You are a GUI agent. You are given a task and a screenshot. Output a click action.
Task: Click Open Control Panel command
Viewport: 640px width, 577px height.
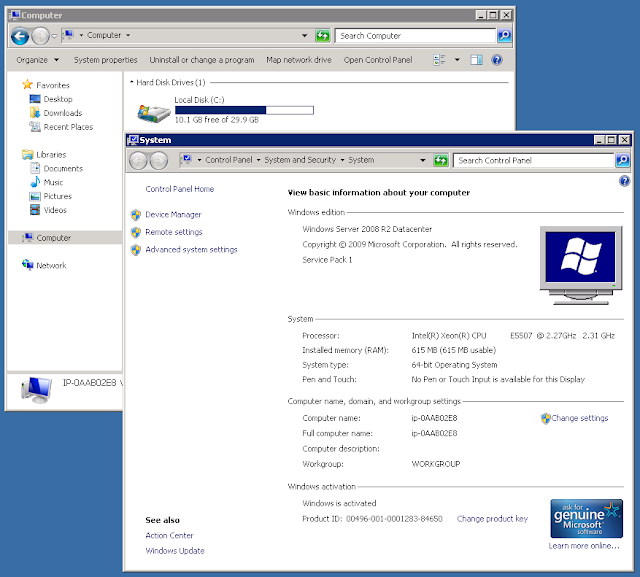pyautogui.click(x=378, y=60)
